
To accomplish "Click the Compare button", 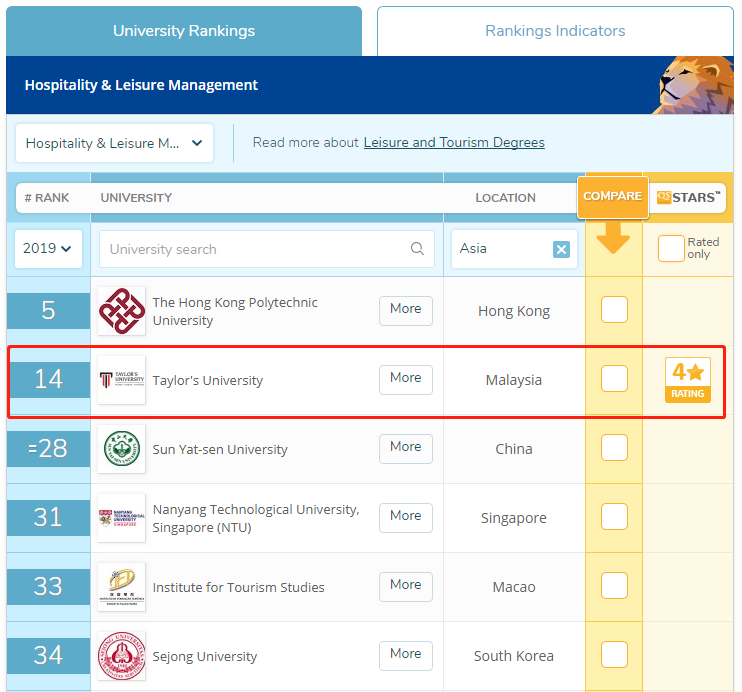I will (612, 197).
